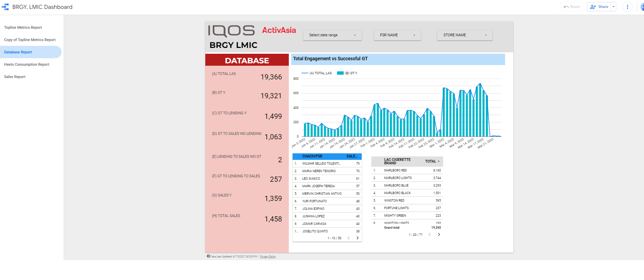Image resolution: width=644 pixels, height=280 pixels.
Task: Click the (B) GT Y legend swatch
Action: pos(340,73)
